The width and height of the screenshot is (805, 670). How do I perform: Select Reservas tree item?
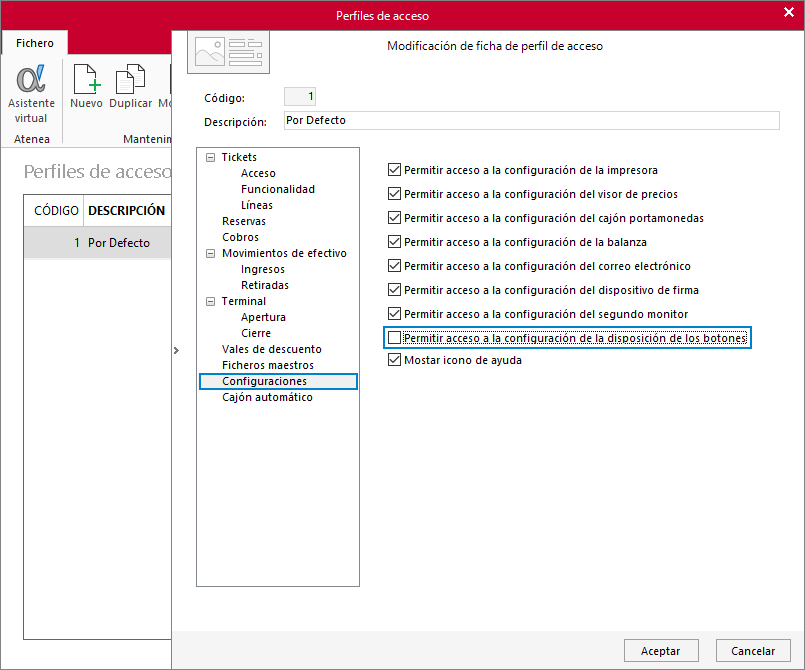(244, 221)
